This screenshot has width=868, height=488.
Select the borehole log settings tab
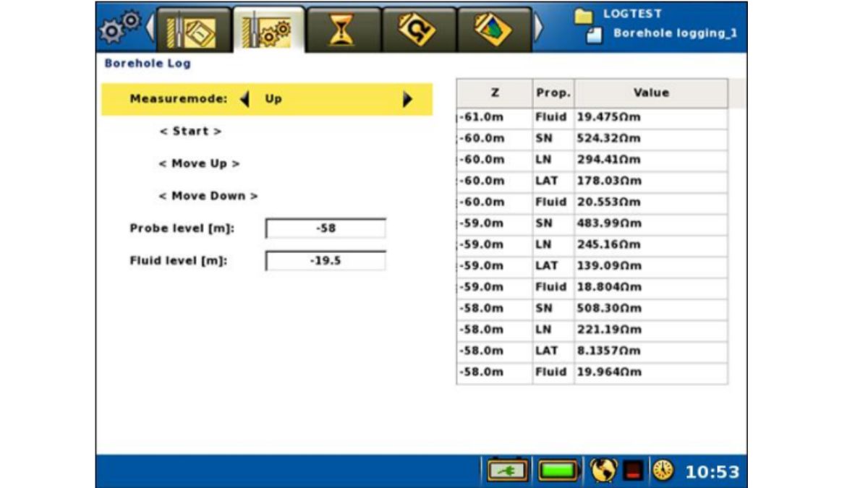point(268,31)
